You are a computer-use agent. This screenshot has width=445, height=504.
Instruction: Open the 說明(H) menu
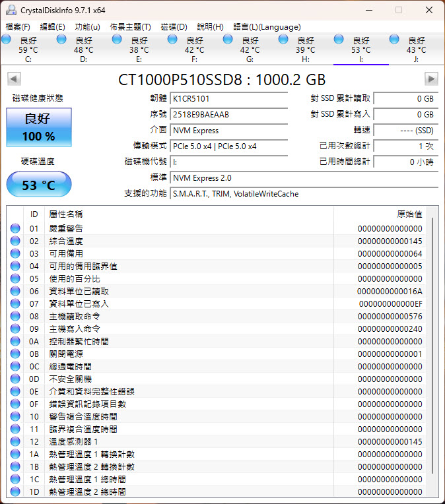tap(210, 26)
